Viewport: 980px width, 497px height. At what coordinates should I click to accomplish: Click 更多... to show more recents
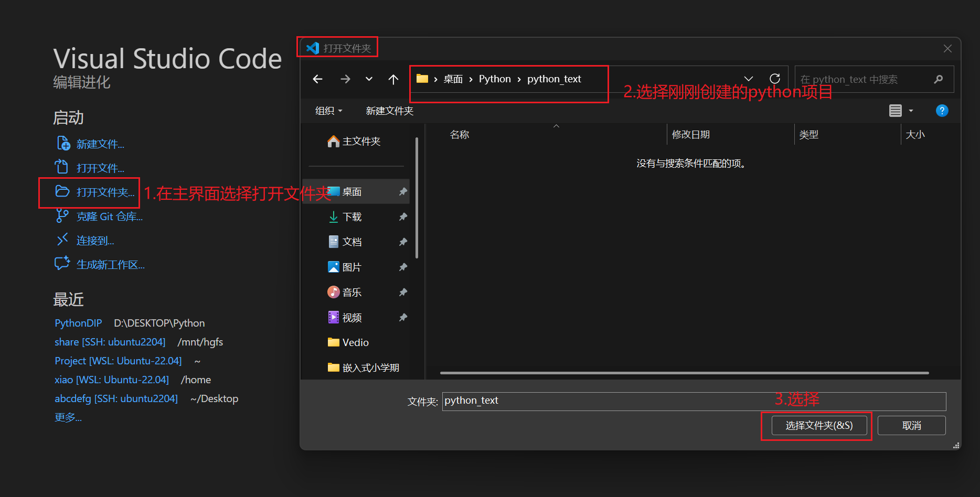pyautogui.click(x=68, y=418)
